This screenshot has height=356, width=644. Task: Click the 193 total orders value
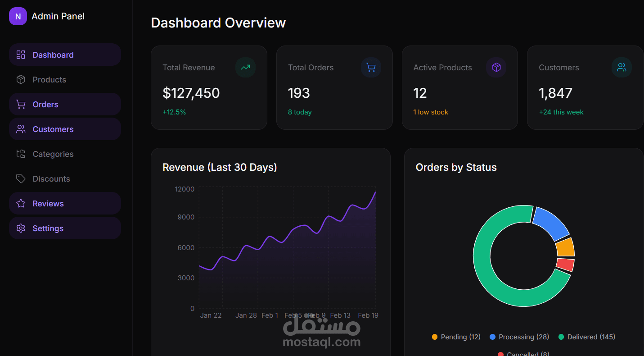click(299, 93)
